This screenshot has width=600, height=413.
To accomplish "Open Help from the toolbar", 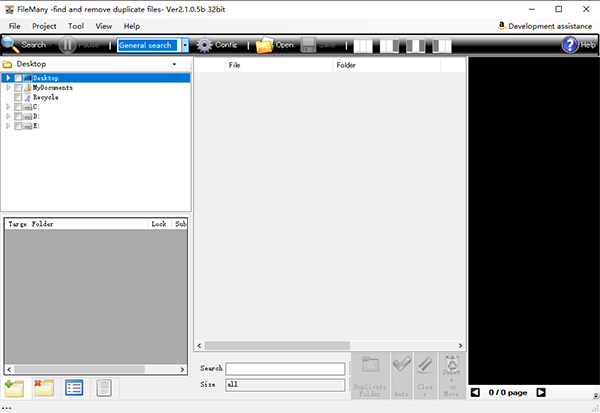I will (x=579, y=45).
